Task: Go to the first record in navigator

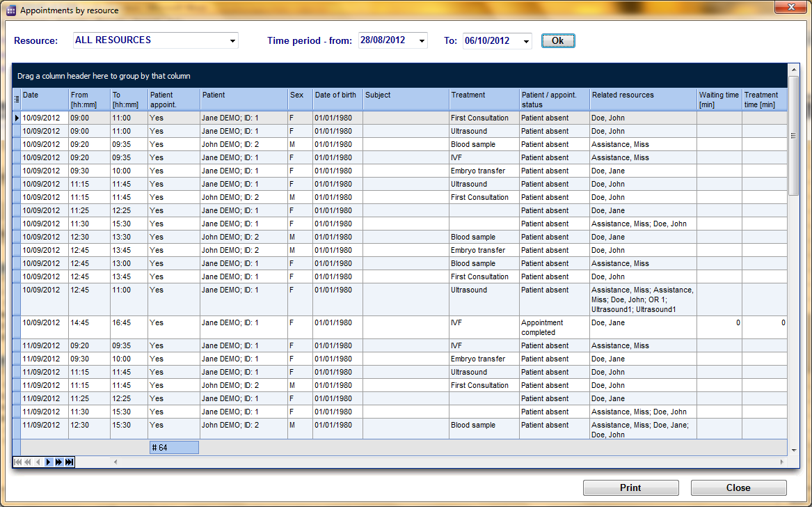Action: point(17,462)
